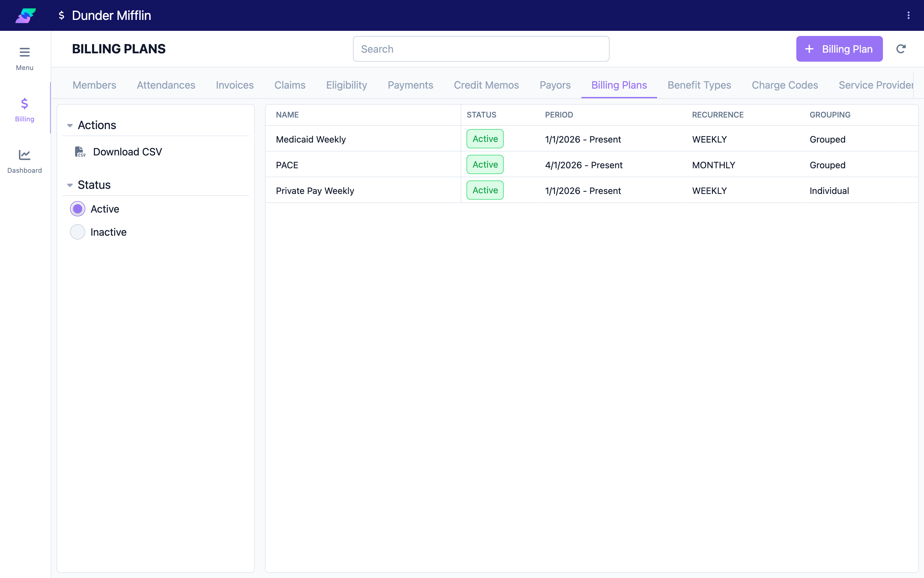Open the Dashboard chart icon
The width and height of the screenshot is (924, 578).
tap(24, 155)
